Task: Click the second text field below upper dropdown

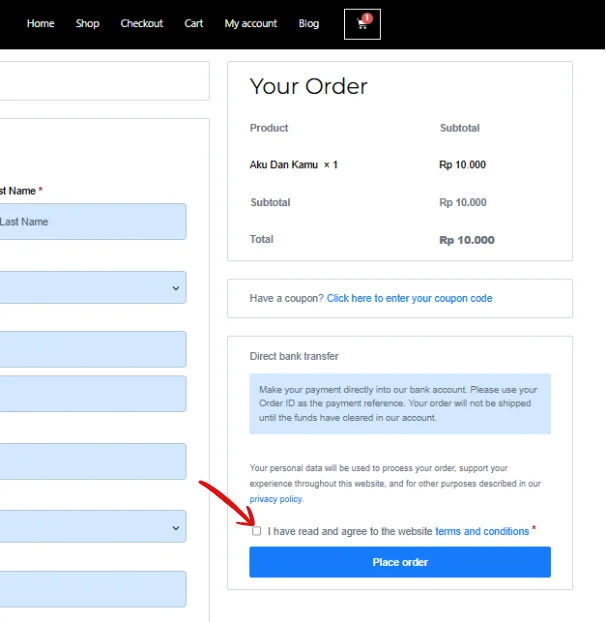Action: point(92,394)
